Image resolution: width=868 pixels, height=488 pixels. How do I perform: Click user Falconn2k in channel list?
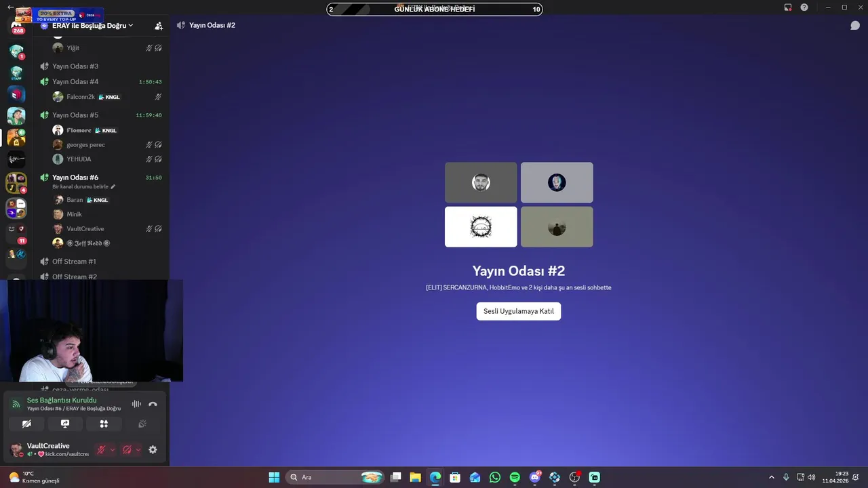(81, 97)
